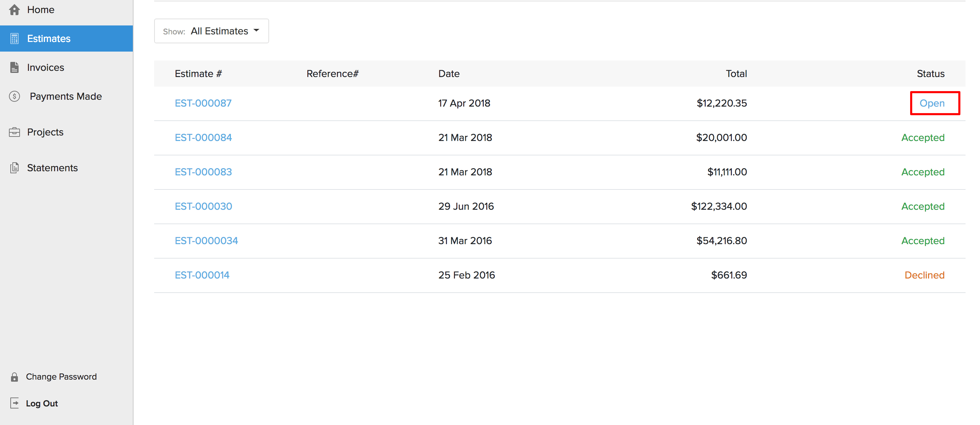Click the Change Password lock icon

[14, 377]
